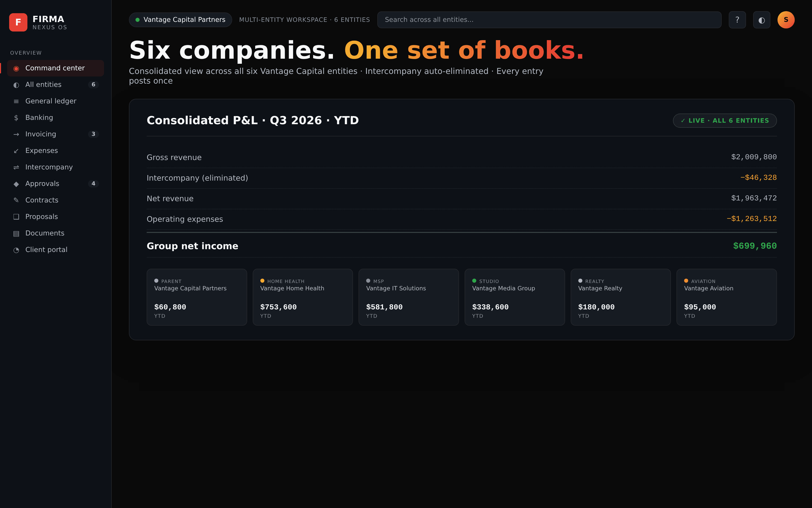Click the All entities count badge 6

pyautogui.click(x=93, y=85)
